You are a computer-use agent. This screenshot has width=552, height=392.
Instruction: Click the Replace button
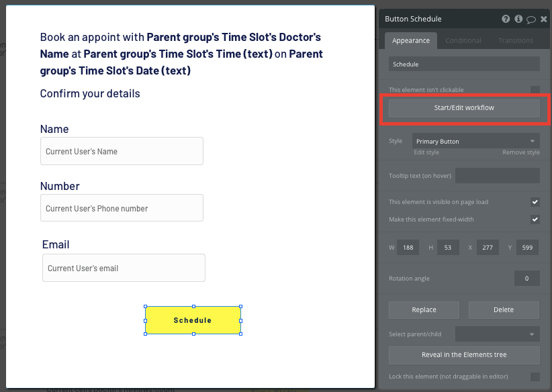[x=424, y=309]
